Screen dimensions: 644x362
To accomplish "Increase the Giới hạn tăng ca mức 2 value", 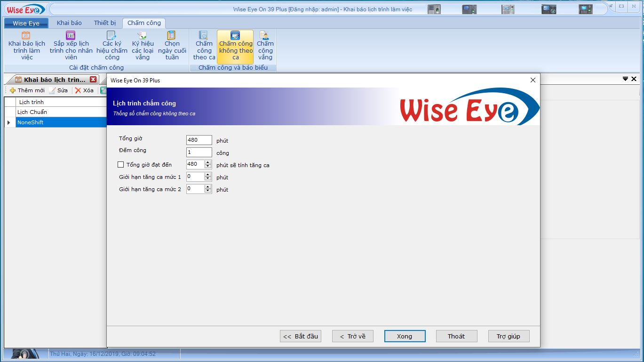I will click(208, 187).
